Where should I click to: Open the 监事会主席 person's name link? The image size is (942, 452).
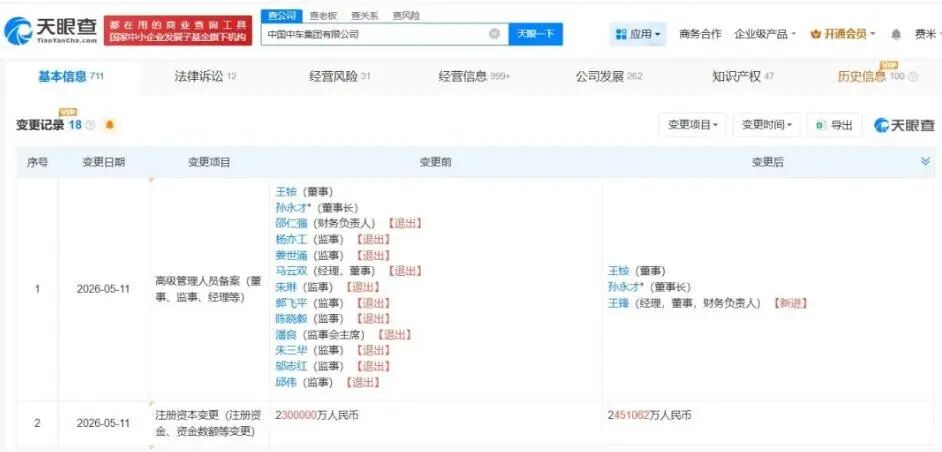click(x=286, y=335)
